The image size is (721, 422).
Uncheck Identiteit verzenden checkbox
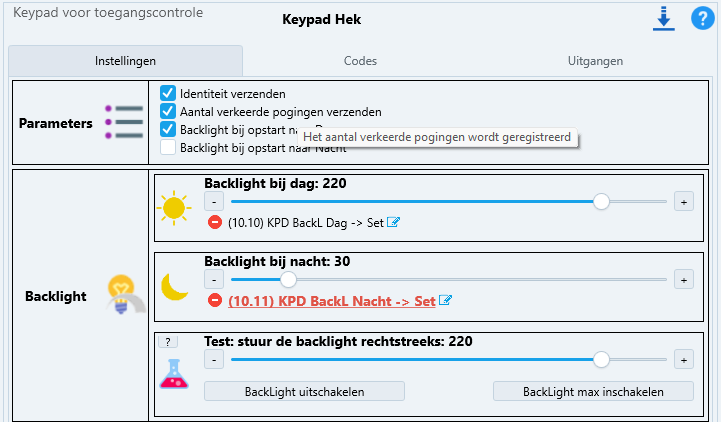pyautogui.click(x=168, y=93)
